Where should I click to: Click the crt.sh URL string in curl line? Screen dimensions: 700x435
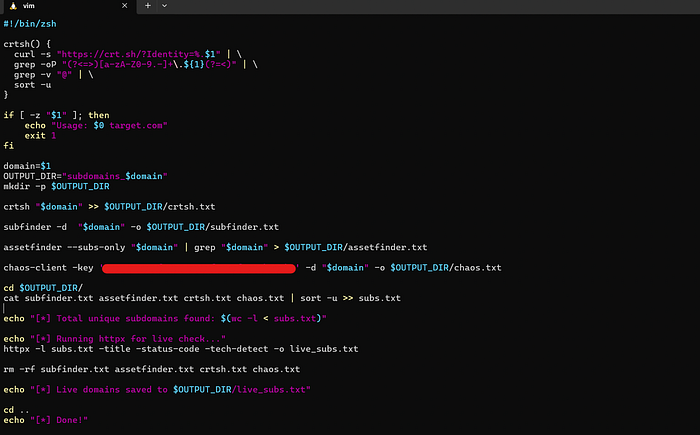tap(138, 54)
